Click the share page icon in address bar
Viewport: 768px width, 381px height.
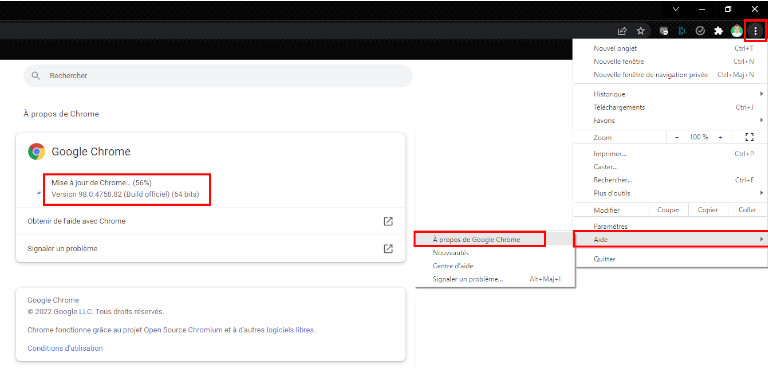click(x=622, y=31)
